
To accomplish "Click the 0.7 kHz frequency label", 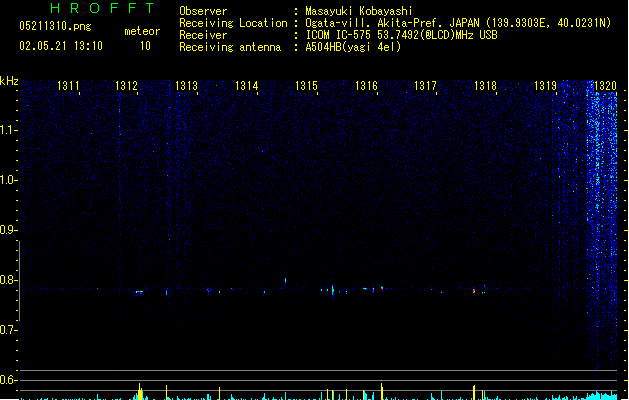I will coord(8,330).
